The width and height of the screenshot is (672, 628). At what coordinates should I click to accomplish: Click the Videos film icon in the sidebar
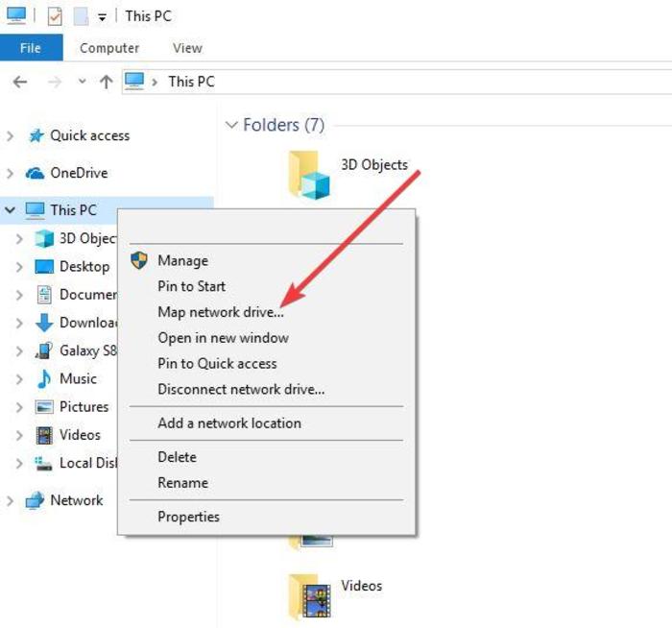pos(44,436)
